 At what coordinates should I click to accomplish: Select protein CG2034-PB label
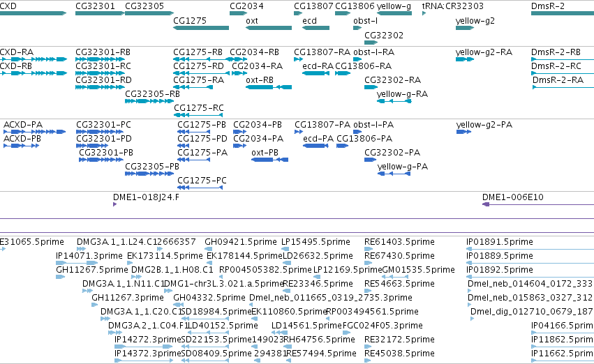click(258, 125)
